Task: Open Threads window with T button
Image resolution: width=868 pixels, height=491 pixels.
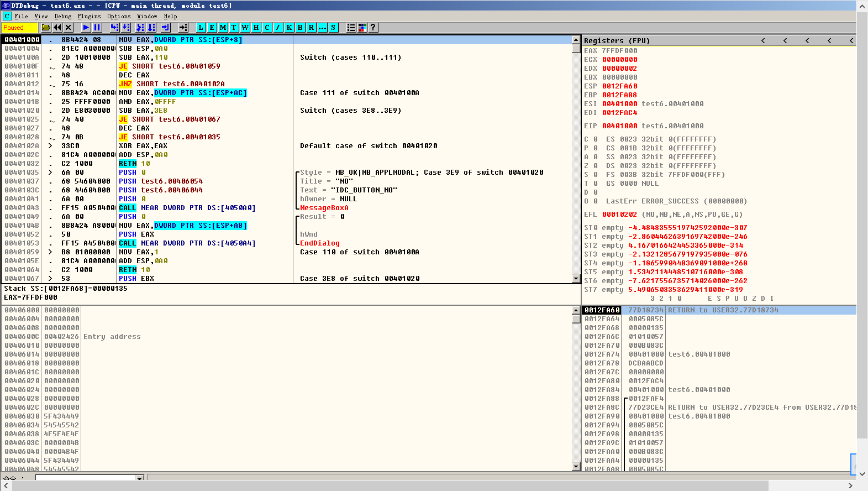Action: (234, 28)
